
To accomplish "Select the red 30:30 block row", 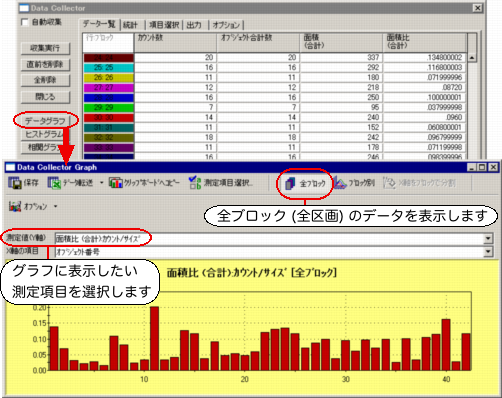I will point(108,117).
